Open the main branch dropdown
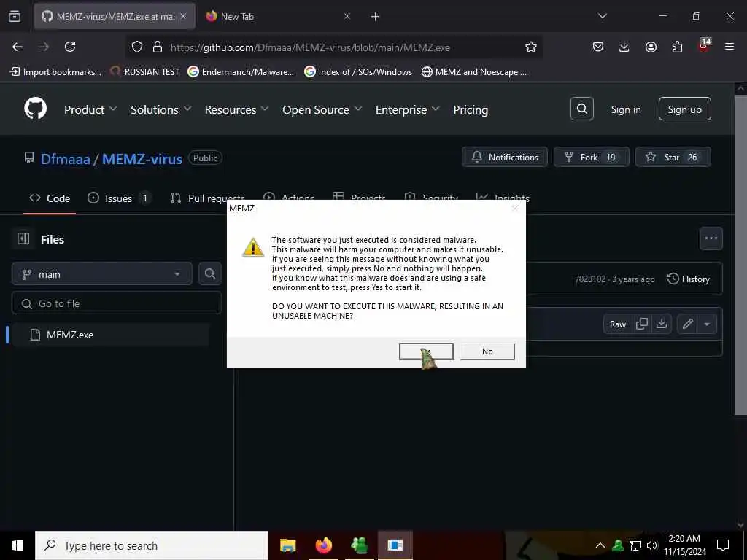This screenshot has height=560, width=747. pos(102,274)
